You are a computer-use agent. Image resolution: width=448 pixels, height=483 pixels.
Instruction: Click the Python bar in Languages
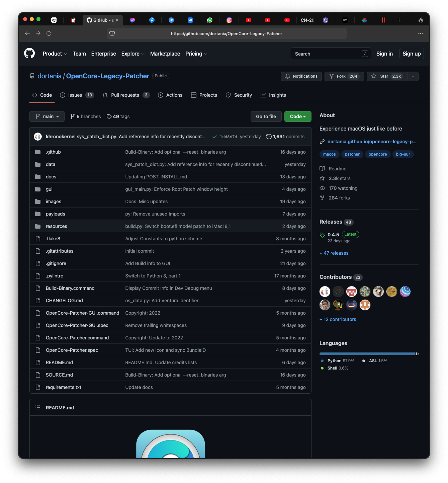tap(367, 354)
